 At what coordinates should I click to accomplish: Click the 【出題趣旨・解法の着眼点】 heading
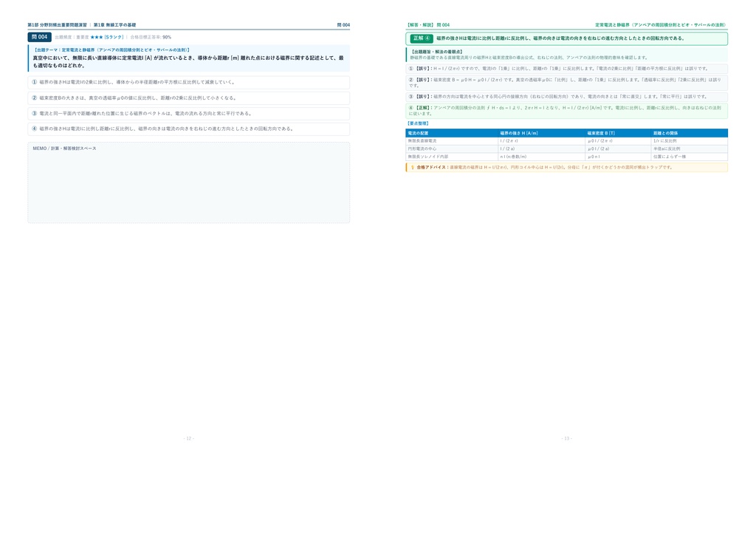pyautogui.click(x=436, y=52)
